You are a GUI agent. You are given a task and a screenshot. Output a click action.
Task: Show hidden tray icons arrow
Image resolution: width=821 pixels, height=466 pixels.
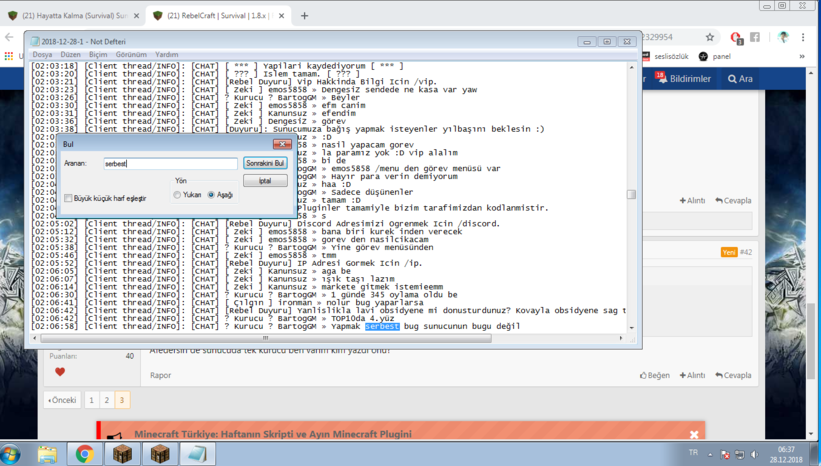pyautogui.click(x=711, y=454)
